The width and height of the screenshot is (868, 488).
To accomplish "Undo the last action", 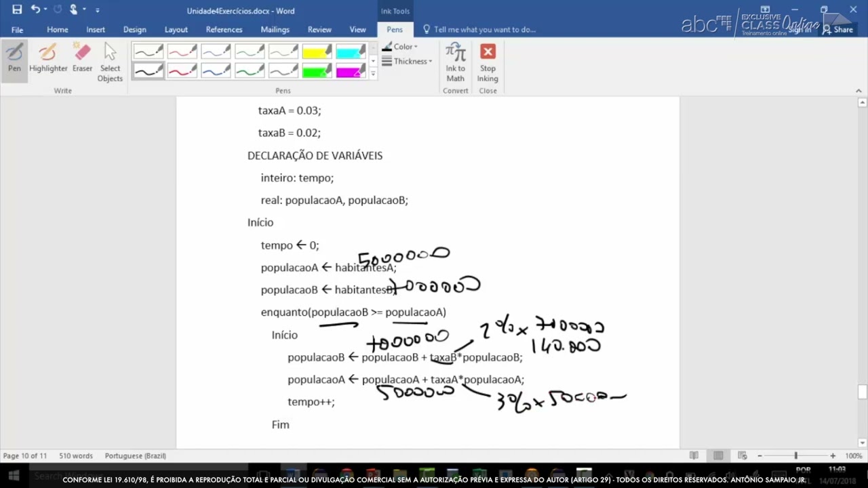I will [x=35, y=9].
